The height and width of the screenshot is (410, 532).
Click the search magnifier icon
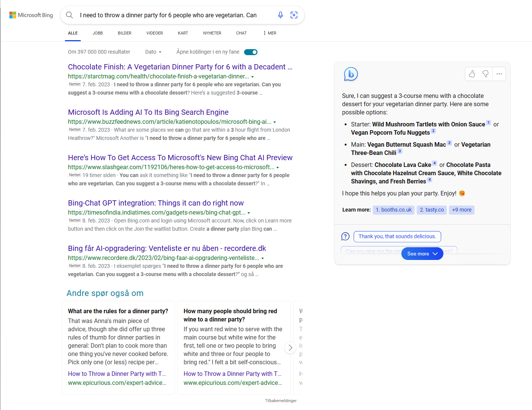pyautogui.click(x=69, y=15)
